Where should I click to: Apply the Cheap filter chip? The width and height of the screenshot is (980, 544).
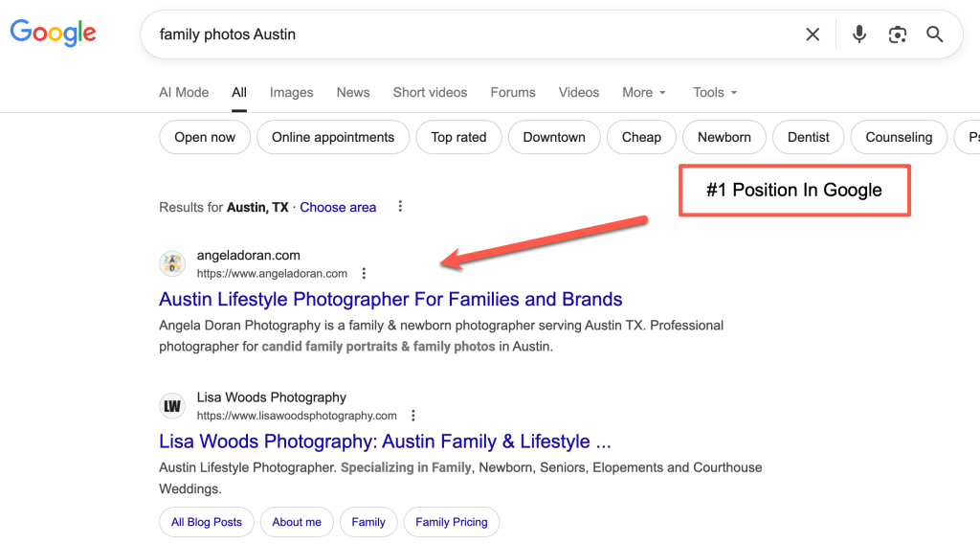[x=641, y=137]
